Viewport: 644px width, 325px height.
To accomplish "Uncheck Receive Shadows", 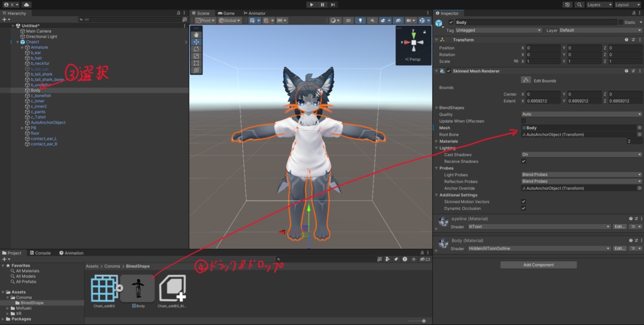I will pyautogui.click(x=523, y=162).
